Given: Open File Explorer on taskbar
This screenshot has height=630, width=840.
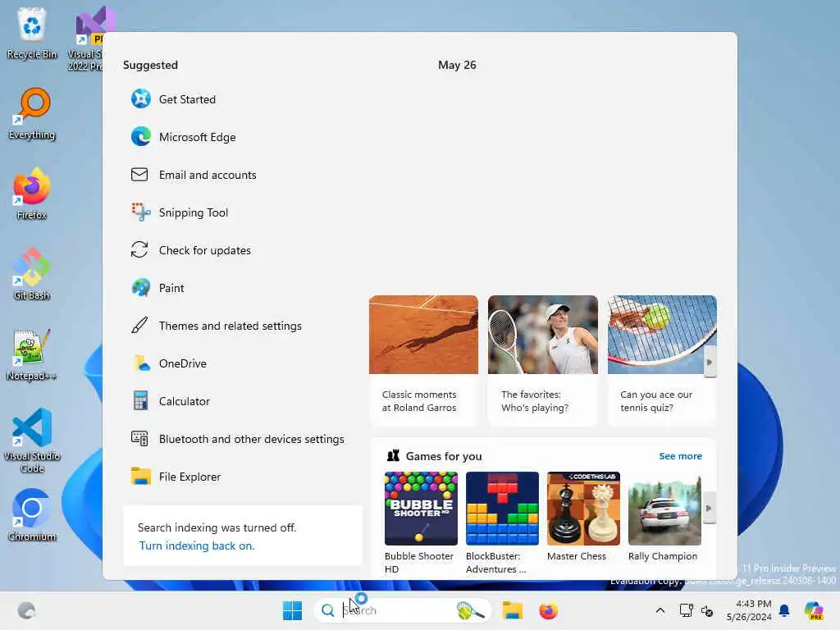Looking at the screenshot, I should click(x=512, y=610).
